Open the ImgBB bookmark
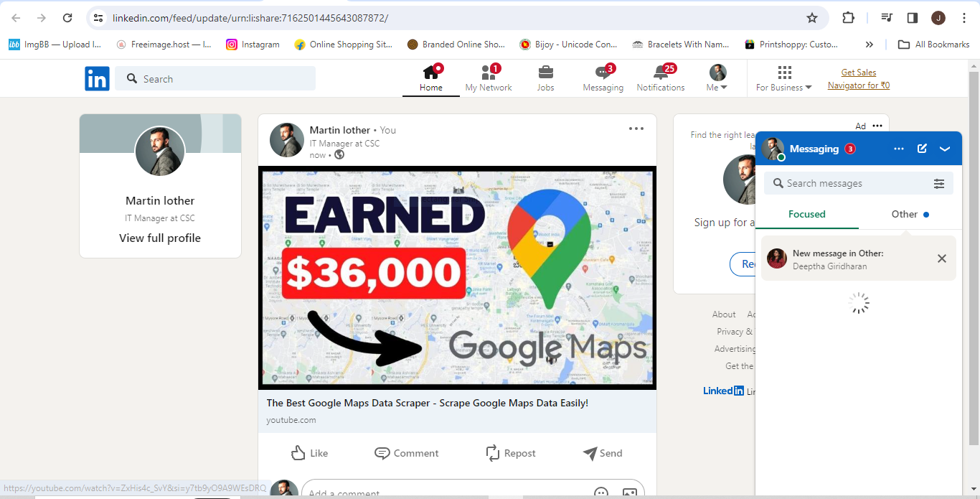 [55, 45]
